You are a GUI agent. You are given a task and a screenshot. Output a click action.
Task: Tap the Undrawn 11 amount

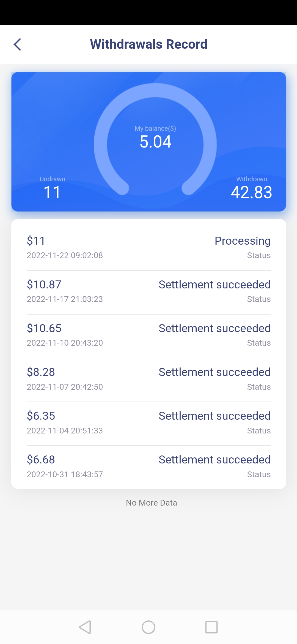52,192
